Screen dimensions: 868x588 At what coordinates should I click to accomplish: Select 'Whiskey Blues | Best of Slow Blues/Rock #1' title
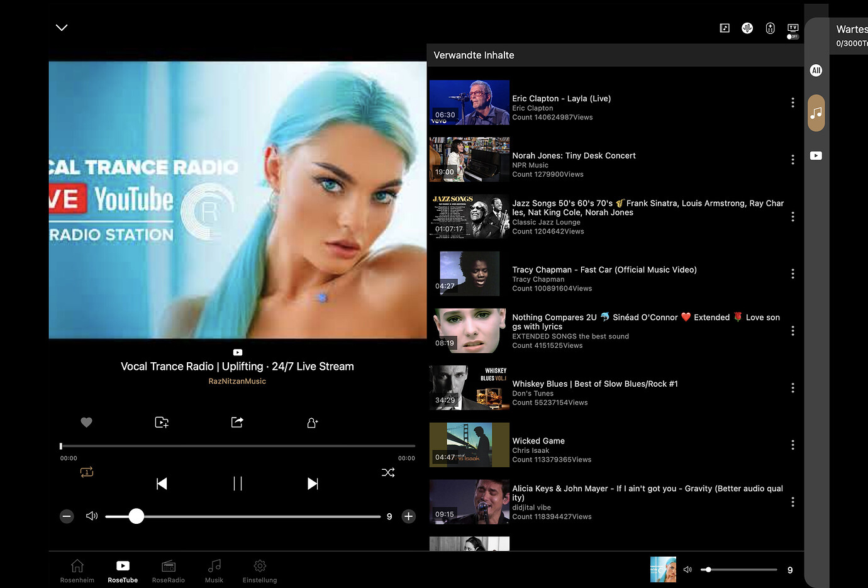point(595,384)
